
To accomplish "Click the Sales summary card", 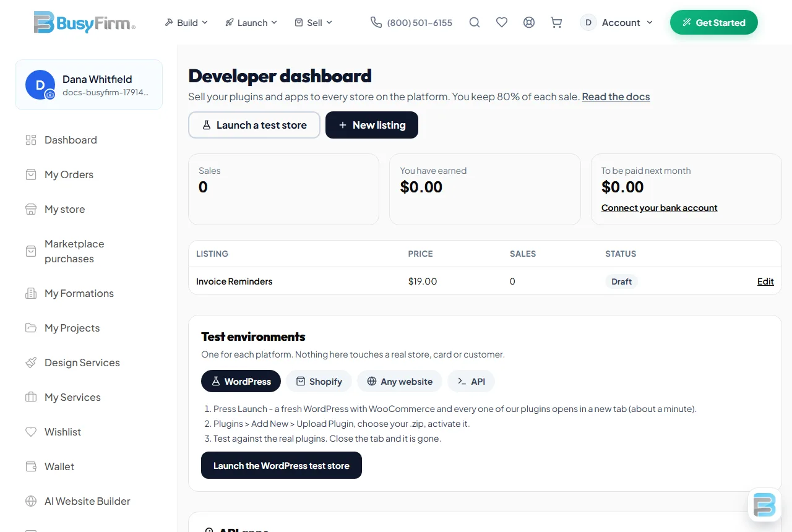I will [283, 189].
